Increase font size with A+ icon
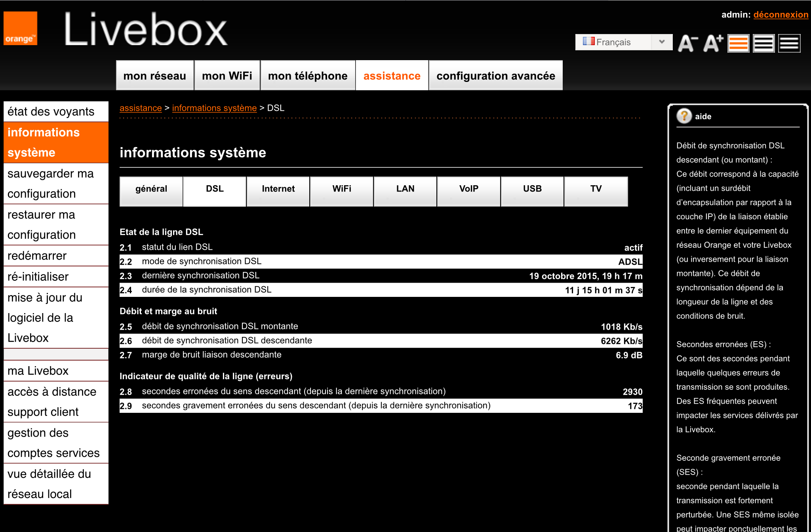Image resolution: width=811 pixels, height=532 pixels. [x=713, y=43]
